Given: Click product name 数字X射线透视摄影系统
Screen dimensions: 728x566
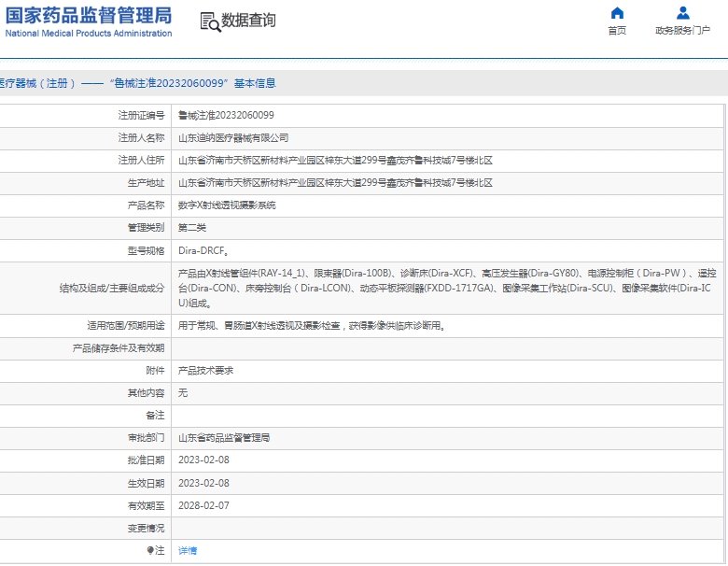Looking at the screenshot, I should [227, 205].
